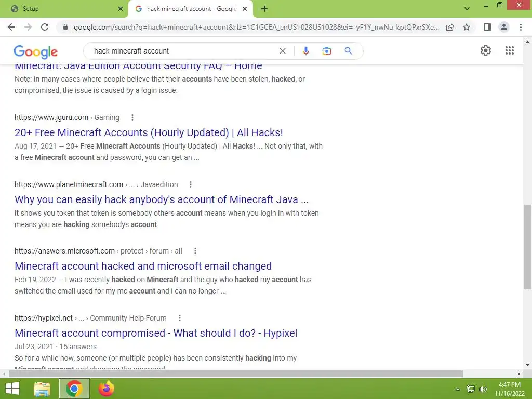Clear the search box with the X

coord(282,51)
